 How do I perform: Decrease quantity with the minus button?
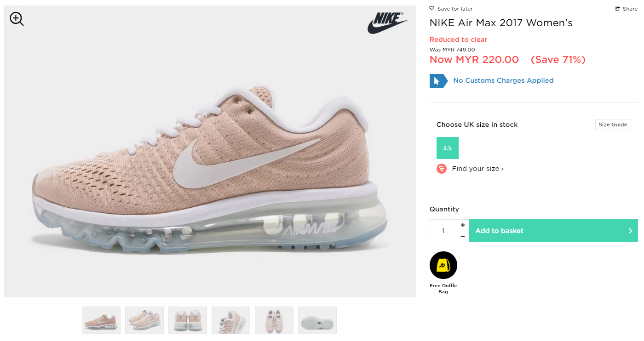click(x=463, y=237)
